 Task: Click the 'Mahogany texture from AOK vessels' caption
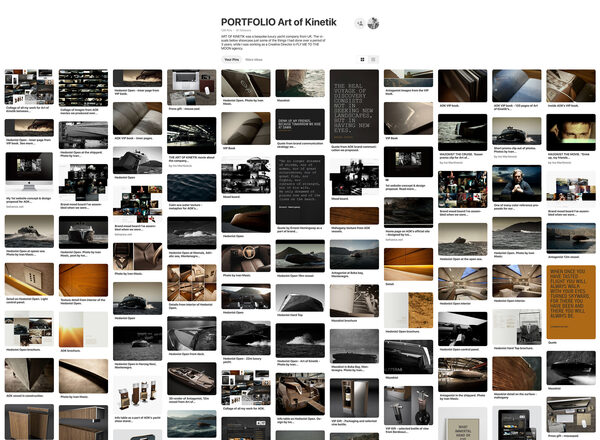[351, 230]
